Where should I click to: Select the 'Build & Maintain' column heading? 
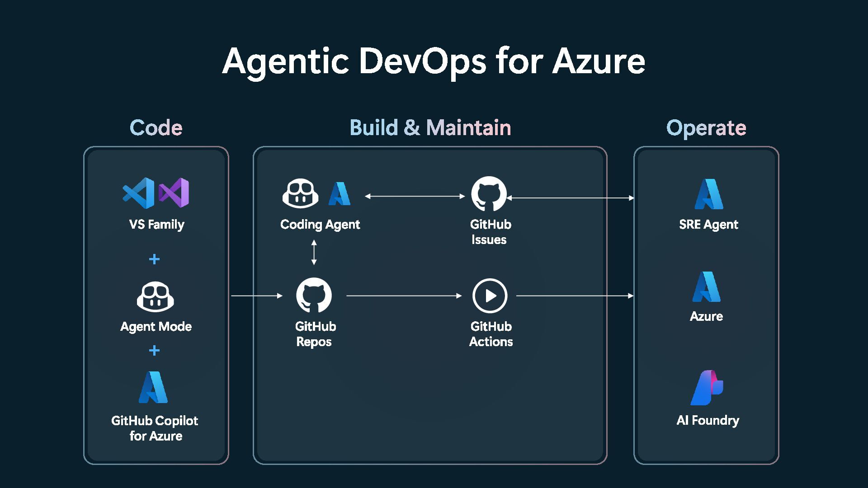[x=430, y=127]
